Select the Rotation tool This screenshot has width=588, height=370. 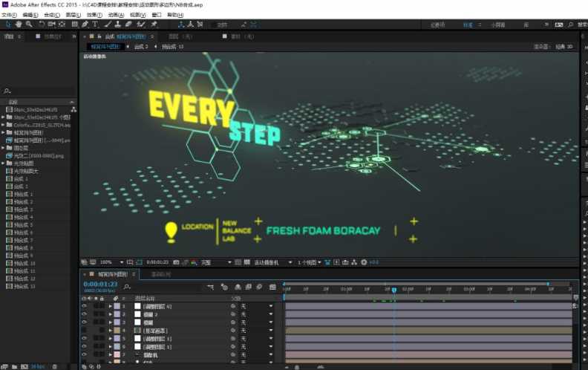pos(42,25)
